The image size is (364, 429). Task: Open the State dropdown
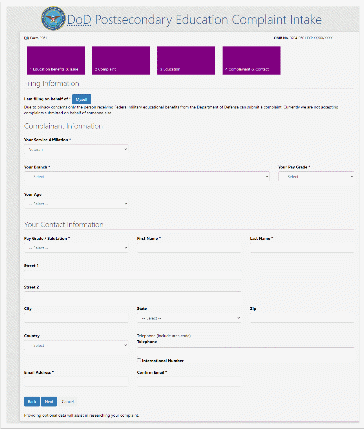point(189,318)
